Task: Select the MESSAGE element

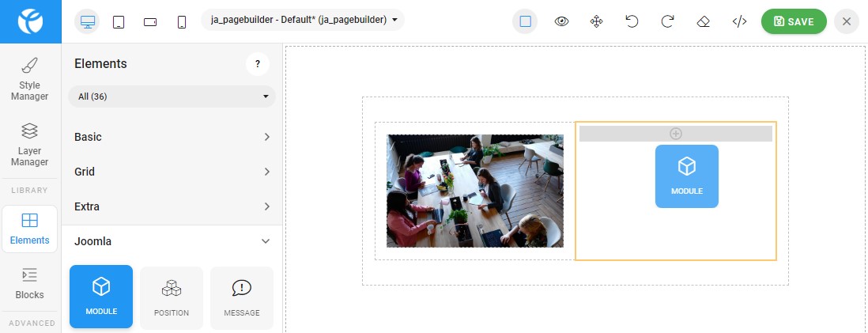Action: (242, 298)
